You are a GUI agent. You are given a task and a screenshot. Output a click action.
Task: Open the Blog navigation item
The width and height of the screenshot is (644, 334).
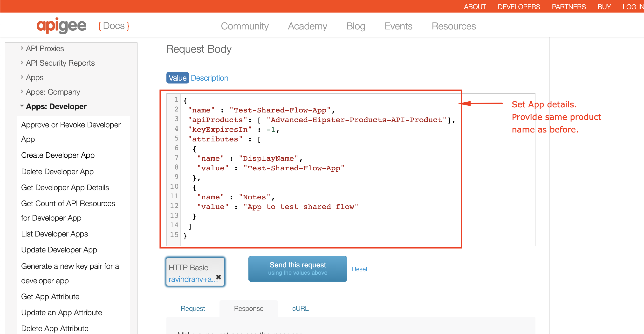[356, 26]
